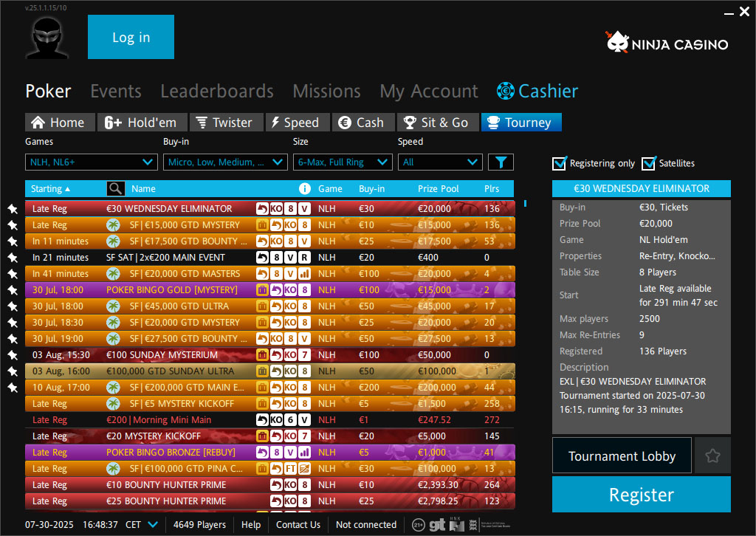Open the search icon beside Name column
The height and width of the screenshot is (536, 756).
(x=116, y=188)
